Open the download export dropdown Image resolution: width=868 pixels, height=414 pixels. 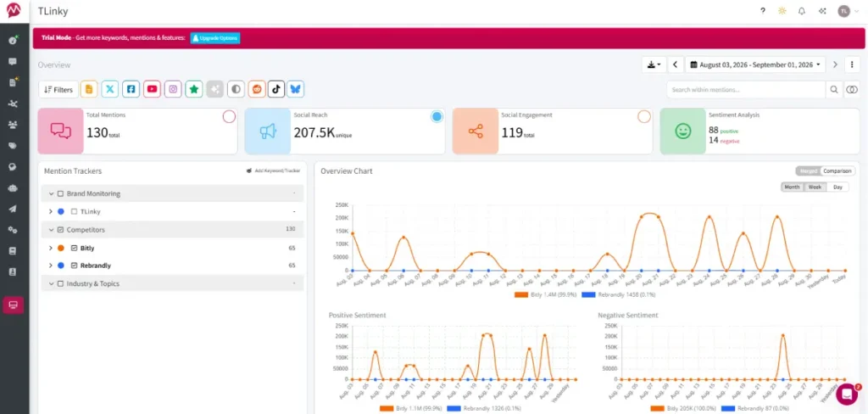coord(654,64)
